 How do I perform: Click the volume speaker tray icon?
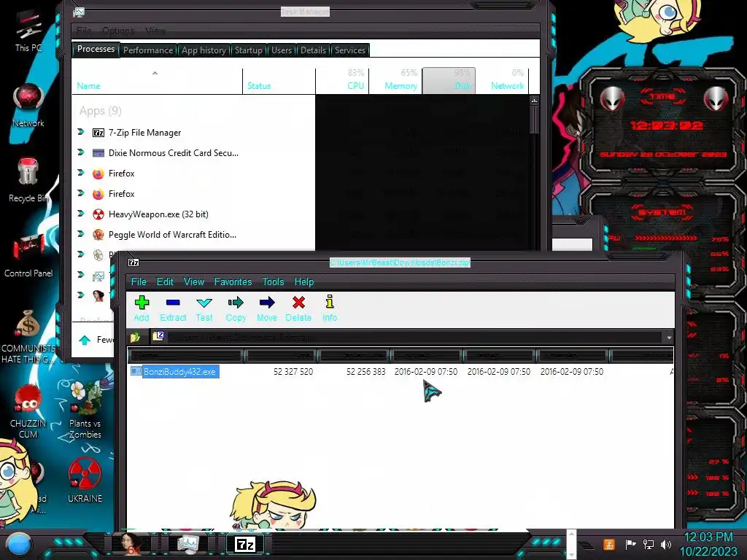coord(666,544)
